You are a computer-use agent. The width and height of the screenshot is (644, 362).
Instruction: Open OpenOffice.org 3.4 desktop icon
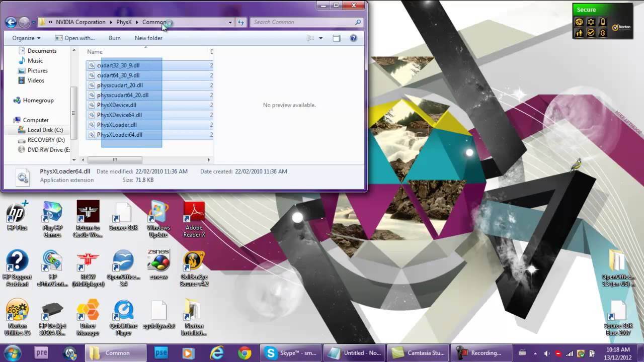click(123, 268)
